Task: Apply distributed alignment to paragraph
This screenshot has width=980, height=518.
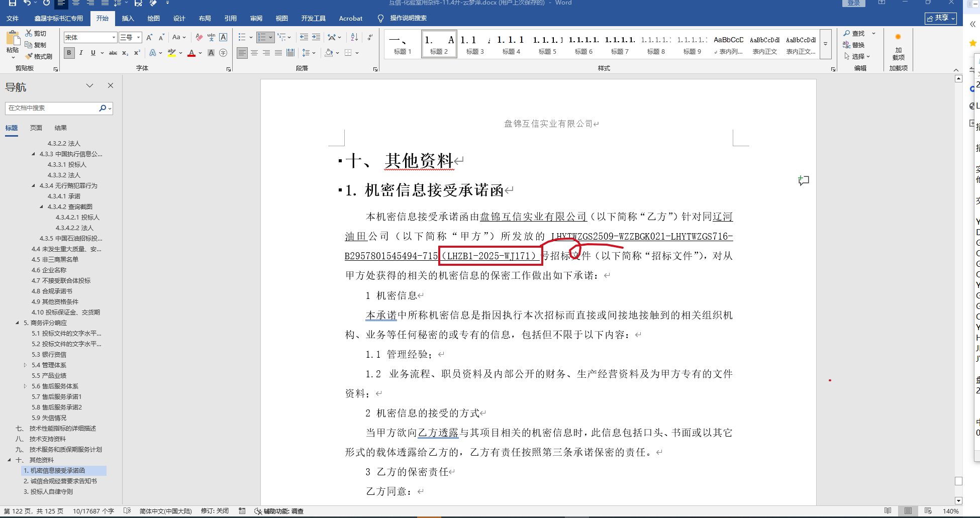Action: coord(290,53)
